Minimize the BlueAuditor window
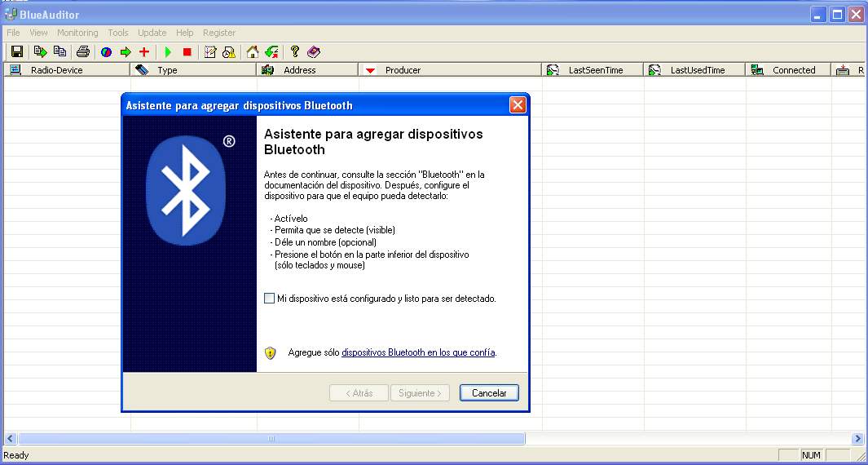This screenshot has height=465, width=868. pyautogui.click(x=819, y=15)
